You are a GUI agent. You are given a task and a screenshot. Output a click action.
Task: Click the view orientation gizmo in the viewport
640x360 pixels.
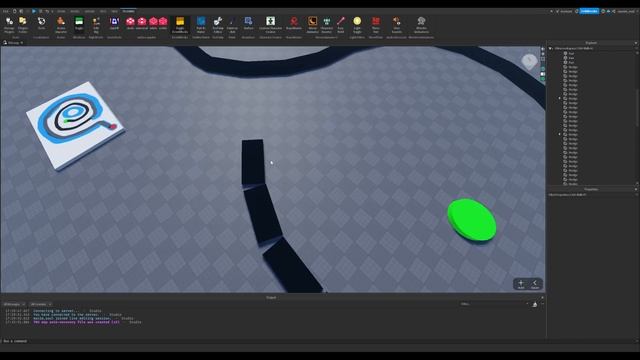pyautogui.click(x=529, y=62)
